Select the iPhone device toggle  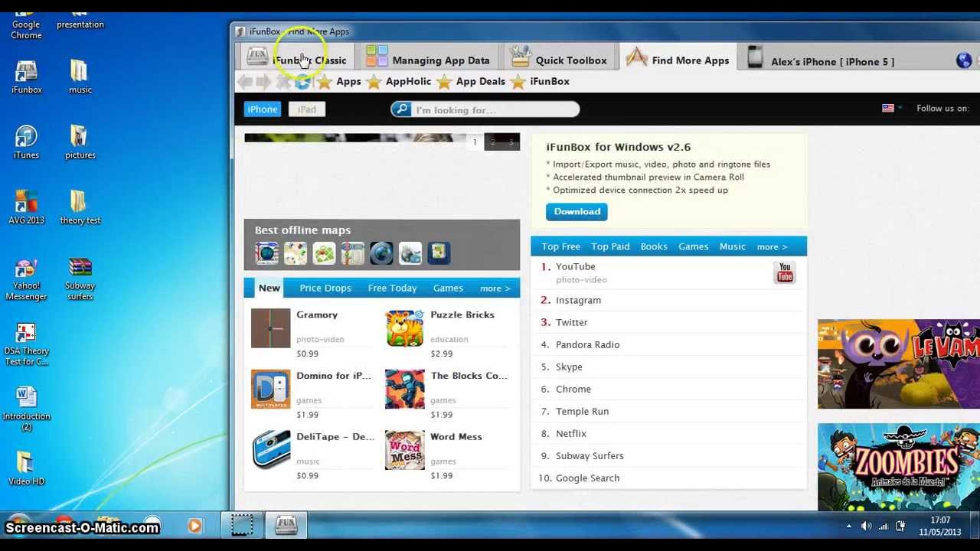click(x=263, y=109)
